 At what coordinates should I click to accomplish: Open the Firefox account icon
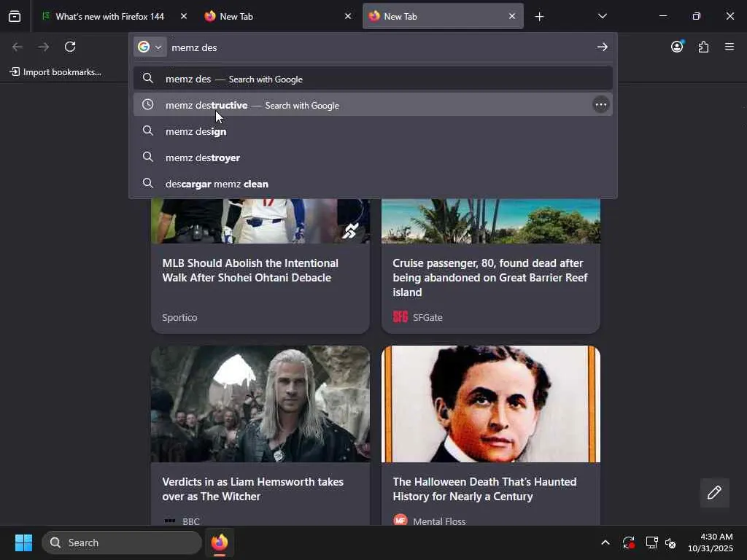[x=677, y=47]
